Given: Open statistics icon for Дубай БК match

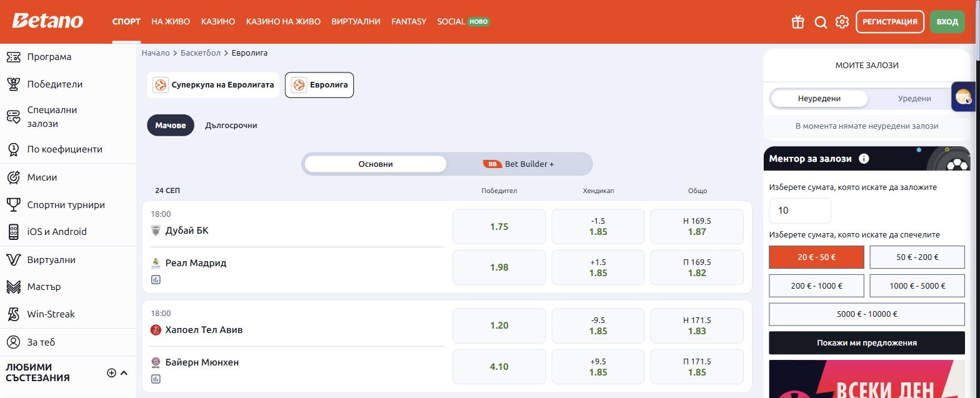Looking at the screenshot, I should pos(156,279).
